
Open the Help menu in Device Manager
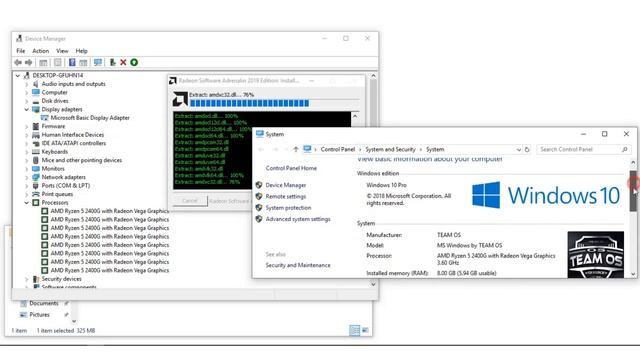[x=81, y=51]
